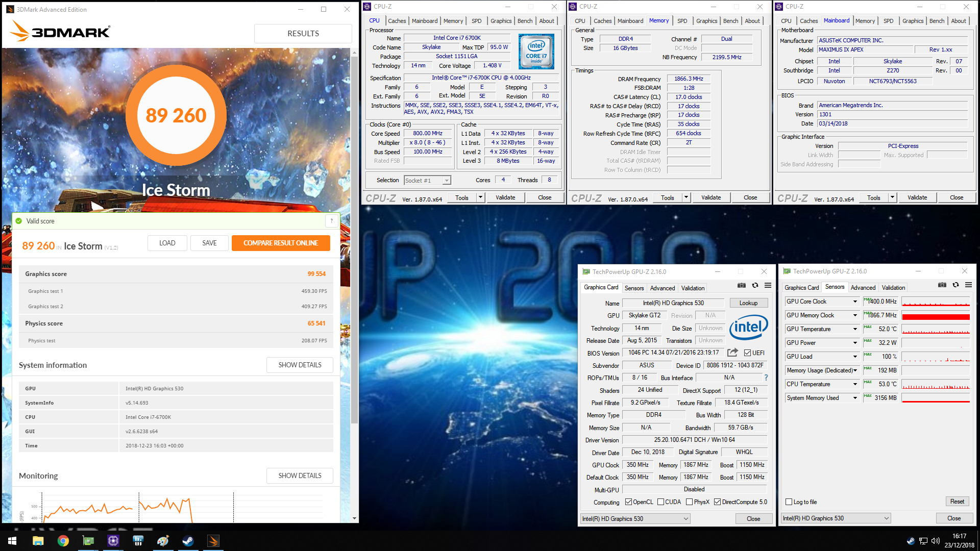The height and width of the screenshot is (551, 980).
Task: Click Validate in middle CPU-Z window
Action: [711, 197]
